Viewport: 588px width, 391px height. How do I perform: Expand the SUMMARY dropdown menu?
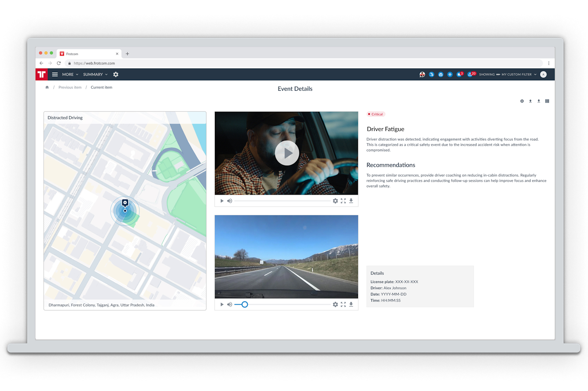pyautogui.click(x=95, y=74)
